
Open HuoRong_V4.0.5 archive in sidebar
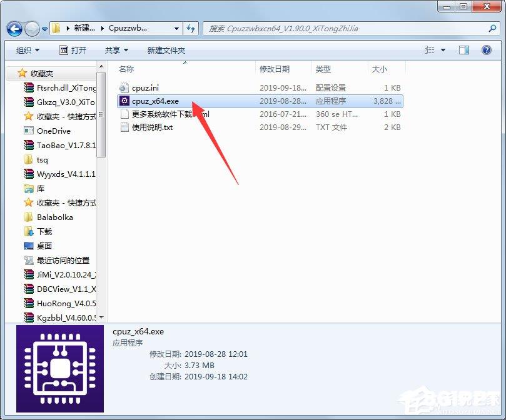pos(59,304)
